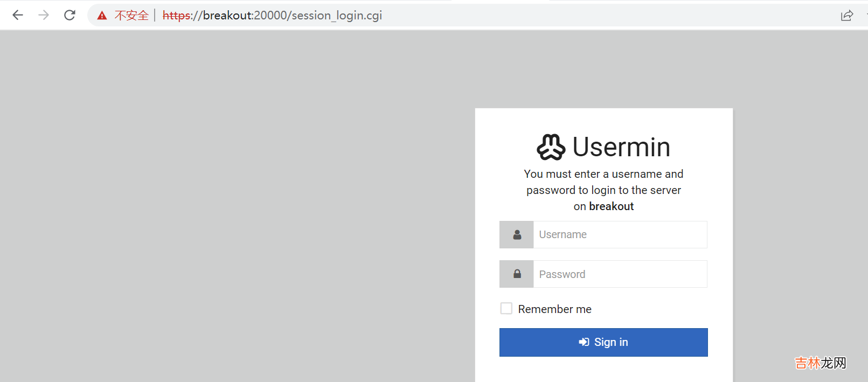Enable the Remember me checkbox
The image size is (868, 382).
[506, 308]
